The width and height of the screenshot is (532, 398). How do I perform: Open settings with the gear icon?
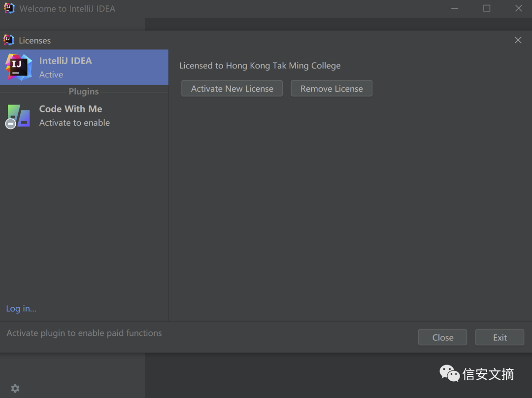(15, 389)
